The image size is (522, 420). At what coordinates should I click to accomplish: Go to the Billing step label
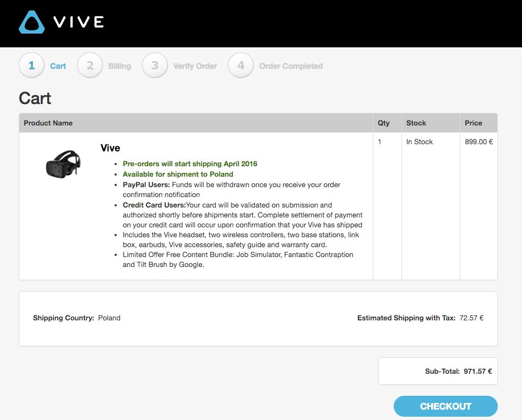coord(119,66)
